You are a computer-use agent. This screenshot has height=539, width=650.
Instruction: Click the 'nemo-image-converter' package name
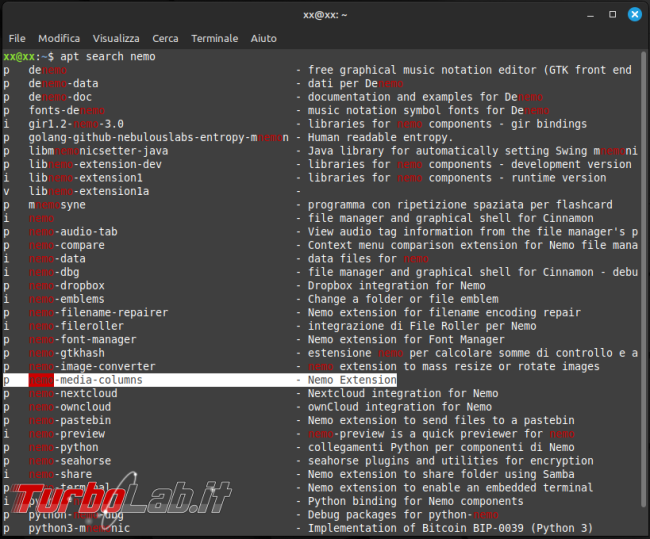tap(92, 367)
